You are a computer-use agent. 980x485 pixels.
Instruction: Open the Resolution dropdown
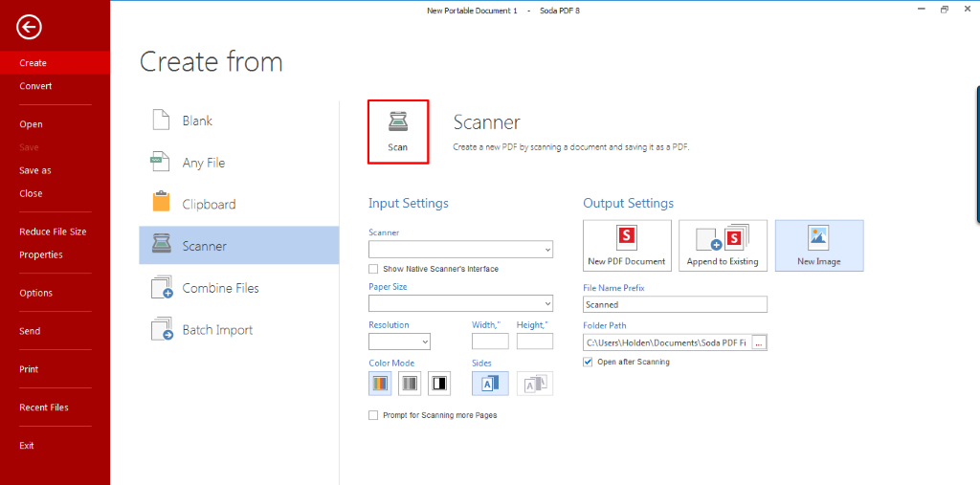click(x=399, y=342)
